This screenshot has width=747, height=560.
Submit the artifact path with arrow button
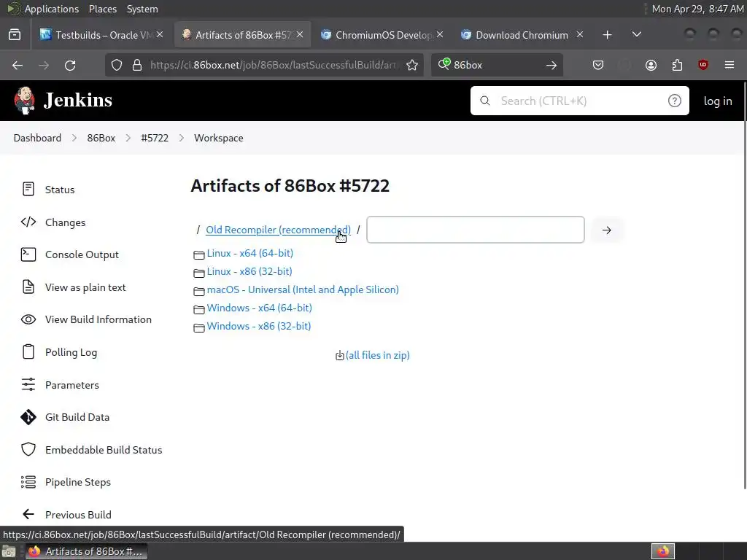click(x=606, y=230)
